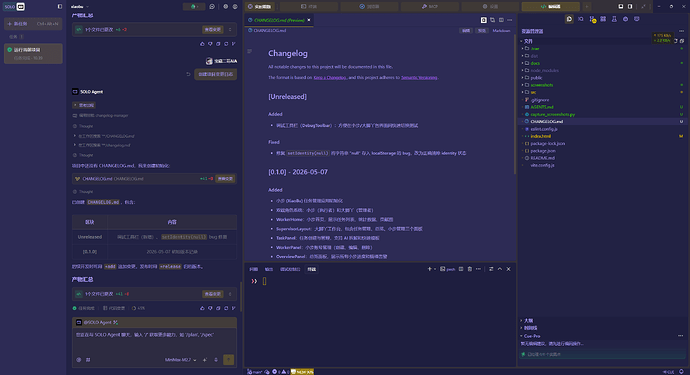Open terminal panel more actions menu
The height and width of the screenshot is (375, 690).
[x=478, y=269]
